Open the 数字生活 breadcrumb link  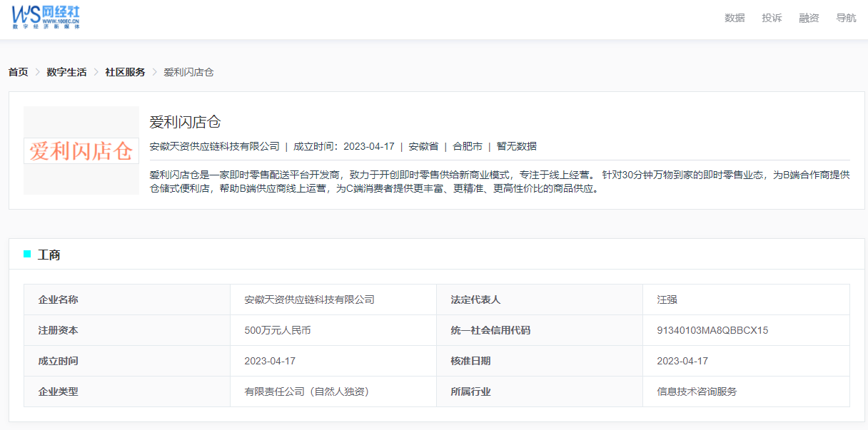[66, 72]
